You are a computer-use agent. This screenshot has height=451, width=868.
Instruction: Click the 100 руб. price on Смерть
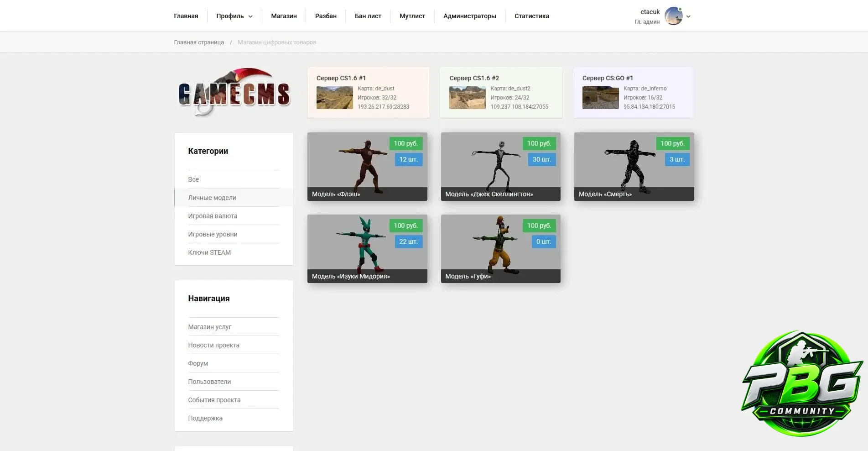673,143
